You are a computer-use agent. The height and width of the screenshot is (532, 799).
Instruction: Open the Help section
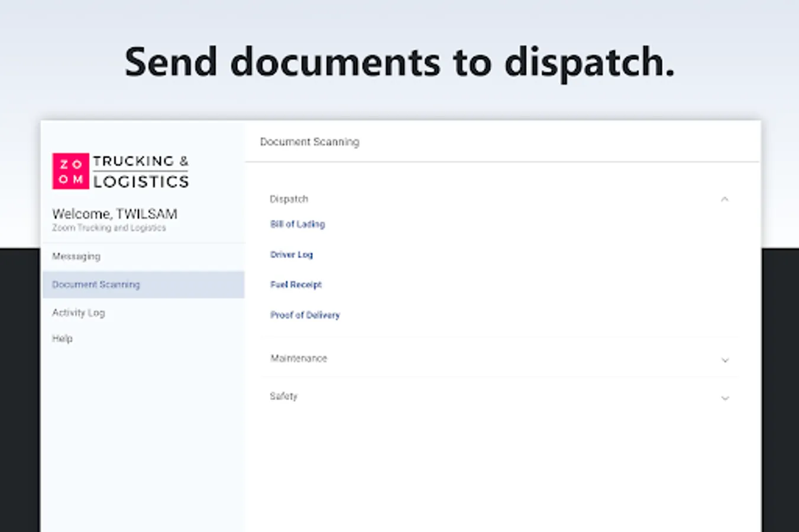[62, 338]
